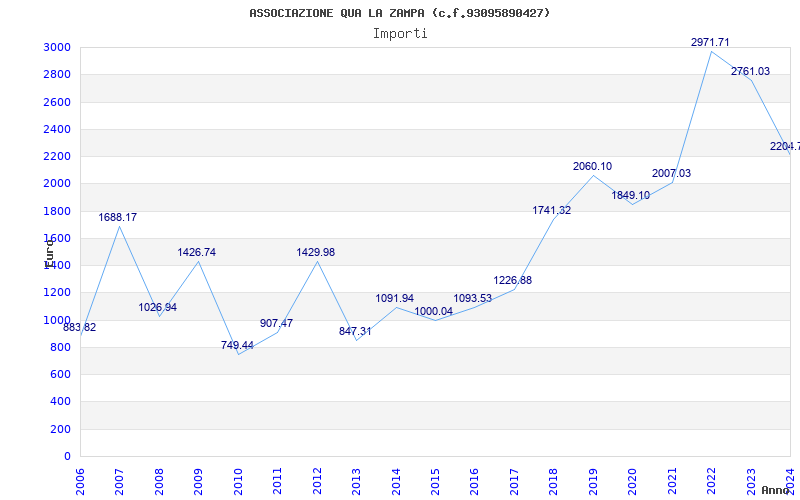Click the 847.31 data label
Image resolution: width=800 pixels, height=500 pixels.
[x=355, y=332]
